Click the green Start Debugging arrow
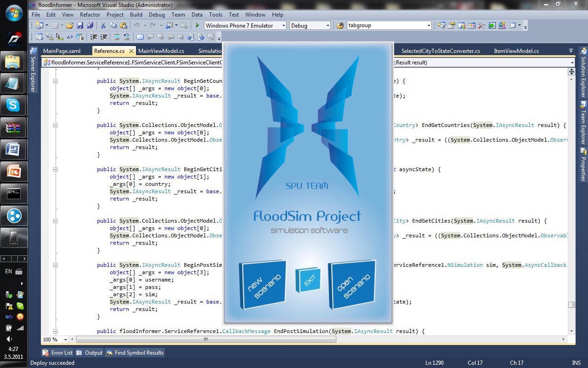Viewport: 588px width, 368px height. [x=198, y=26]
